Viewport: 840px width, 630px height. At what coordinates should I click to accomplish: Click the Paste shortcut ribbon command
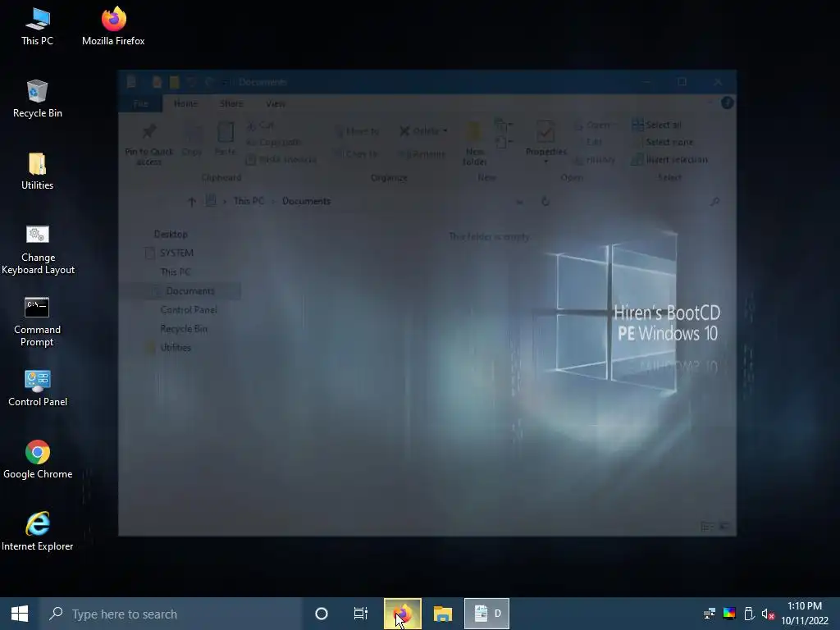click(x=281, y=160)
